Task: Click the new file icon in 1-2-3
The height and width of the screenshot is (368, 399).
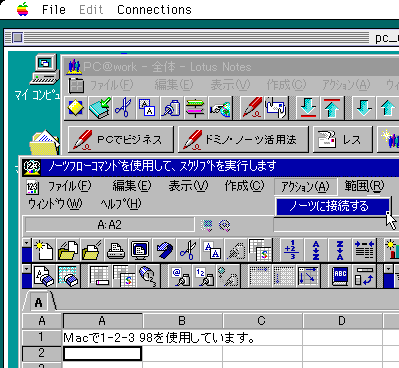Action: click(44, 250)
